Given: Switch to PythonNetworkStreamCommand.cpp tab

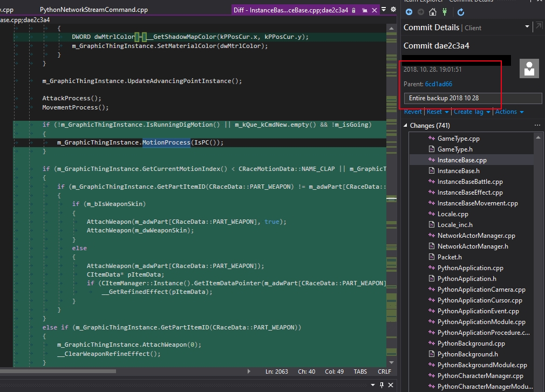Looking at the screenshot, I should click(x=94, y=10).
